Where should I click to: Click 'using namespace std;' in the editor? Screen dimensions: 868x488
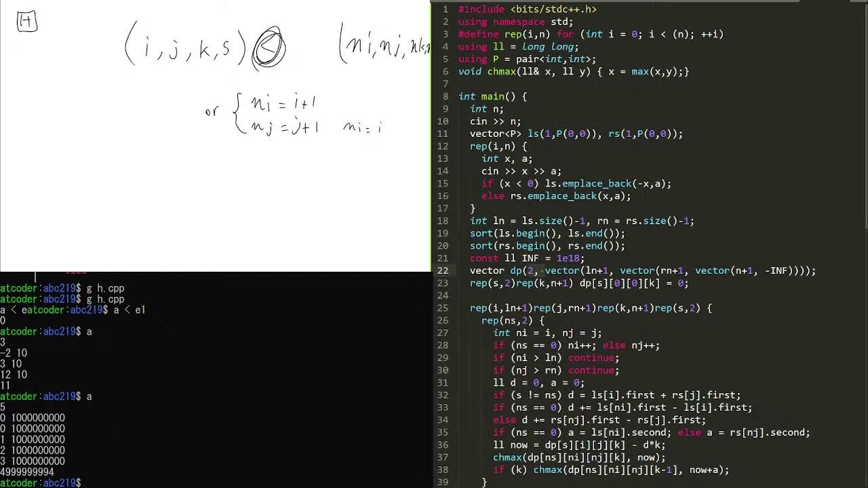coord(515,22)
